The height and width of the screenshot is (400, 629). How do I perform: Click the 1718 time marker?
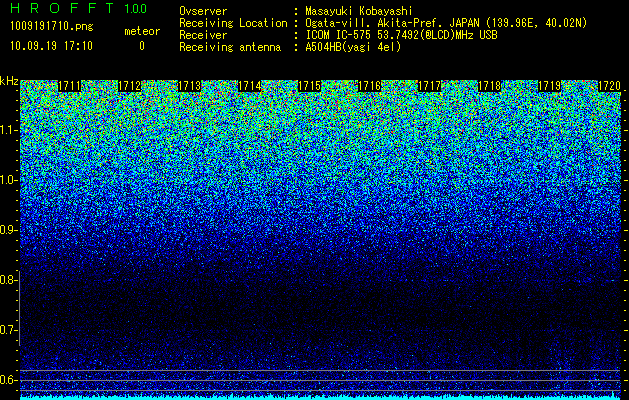tap(489, 86)
